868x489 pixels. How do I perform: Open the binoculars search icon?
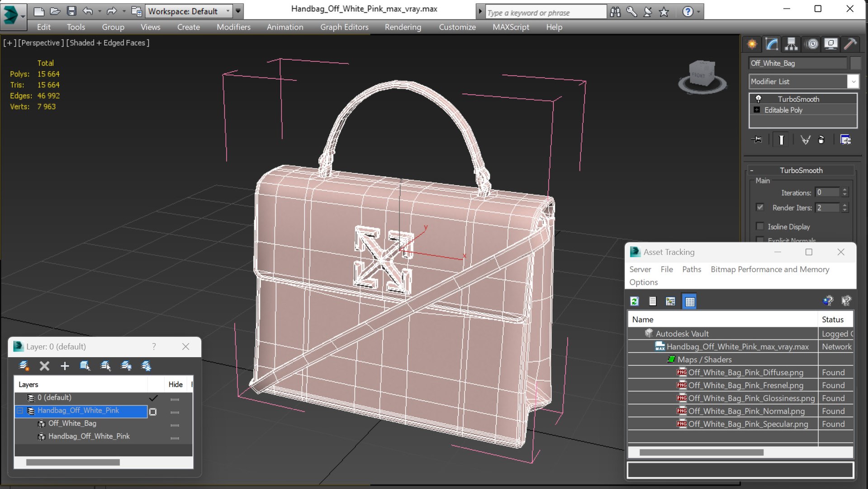point(615,12)
